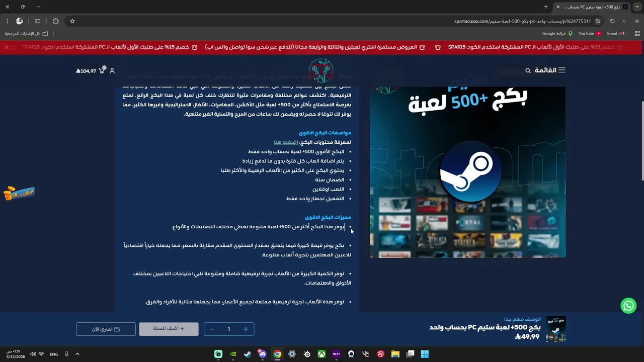Open the user account icon
Viewport: 644px width, 362px height.
[112, 71]
